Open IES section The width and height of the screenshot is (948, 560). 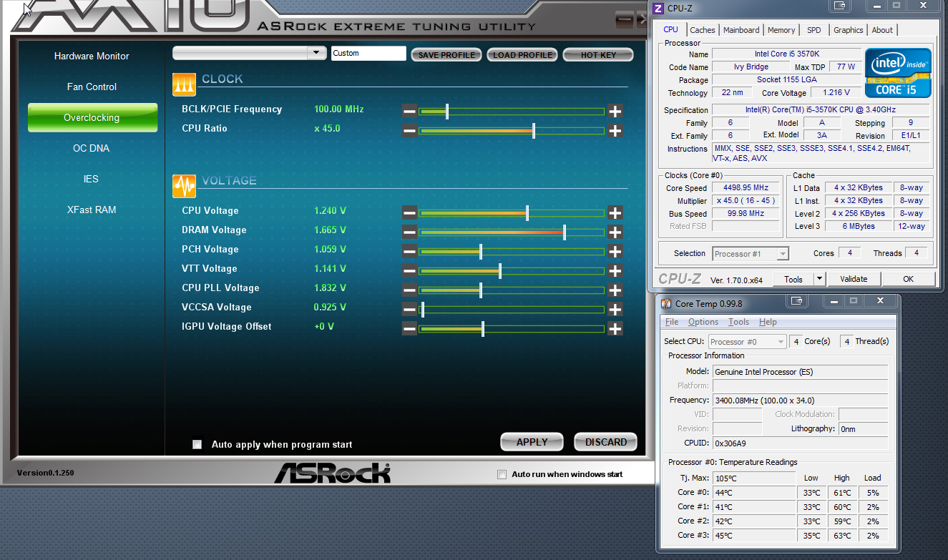(92, 179)
